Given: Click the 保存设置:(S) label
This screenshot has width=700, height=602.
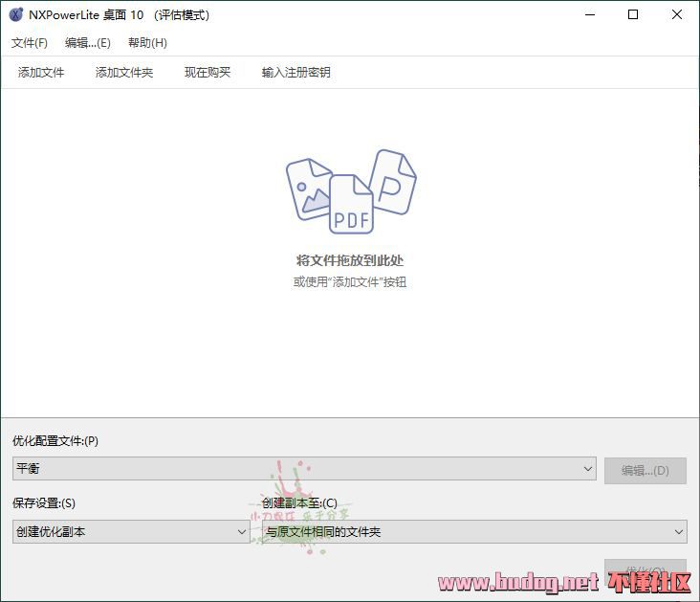Looking at the screenshot, I should pyautogui.click(x=44, y=503).
